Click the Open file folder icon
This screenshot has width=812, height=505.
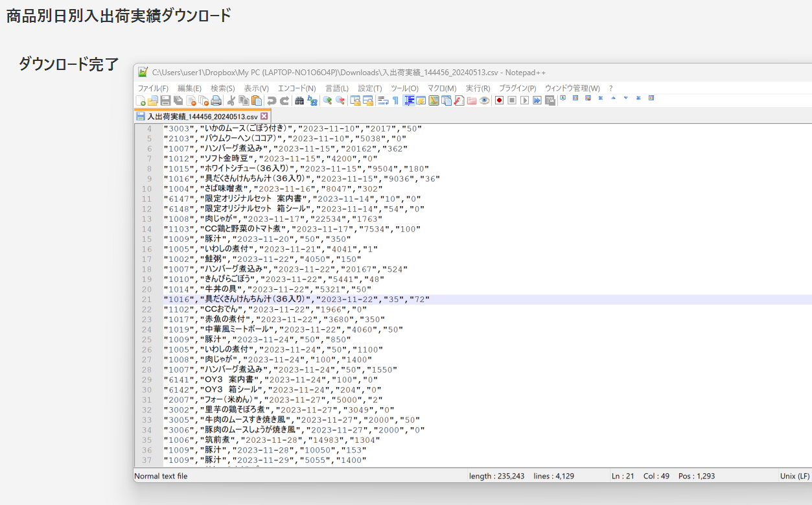[x=153, y=100]
